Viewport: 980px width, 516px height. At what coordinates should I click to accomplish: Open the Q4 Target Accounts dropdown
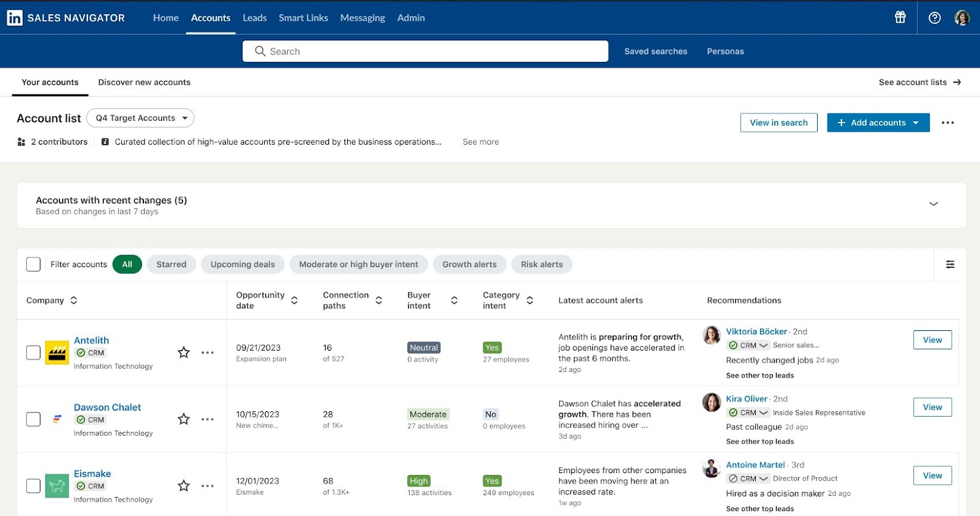pos(140,118)
